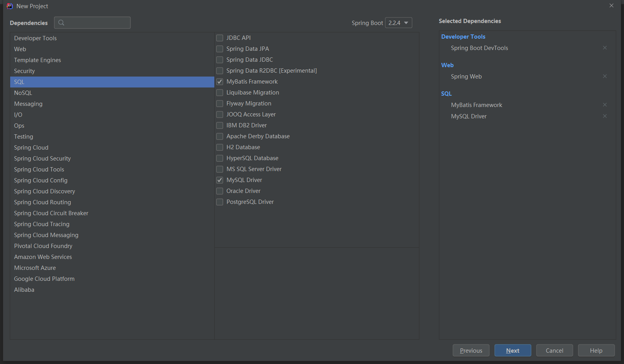Select the Messaging category
This screenshot has width=624, height=364.
coord(112,104)
